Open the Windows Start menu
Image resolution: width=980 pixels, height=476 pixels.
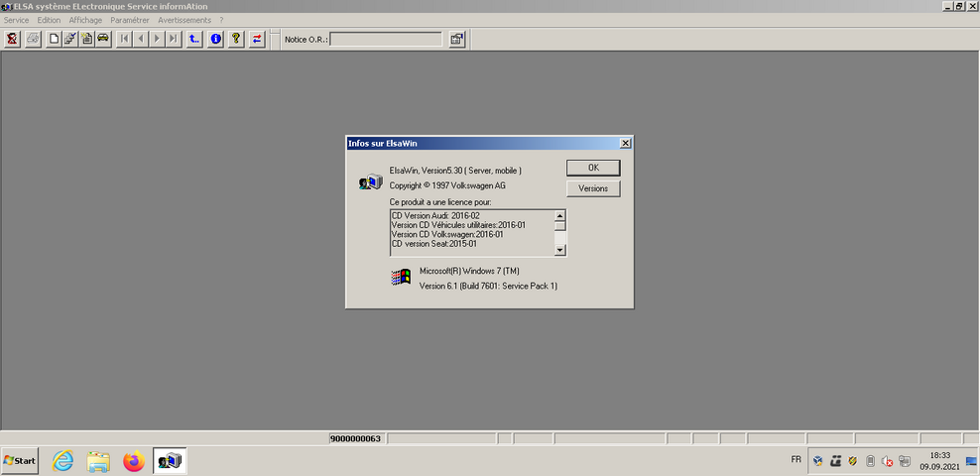(x=20, y=461)
